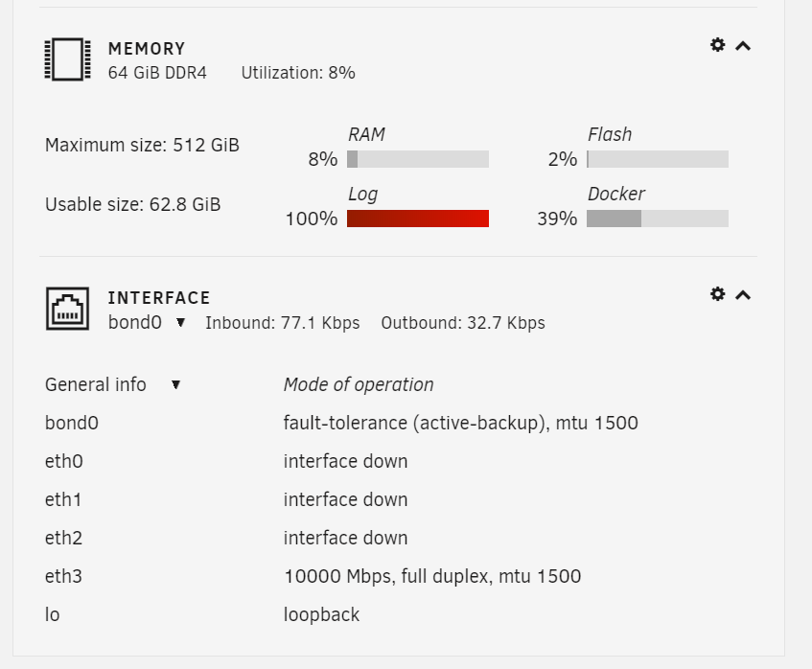The height and width of the screenshot is (669, 812).
Task: Click the Flash usage bar
Action: (x=658, y=159)
